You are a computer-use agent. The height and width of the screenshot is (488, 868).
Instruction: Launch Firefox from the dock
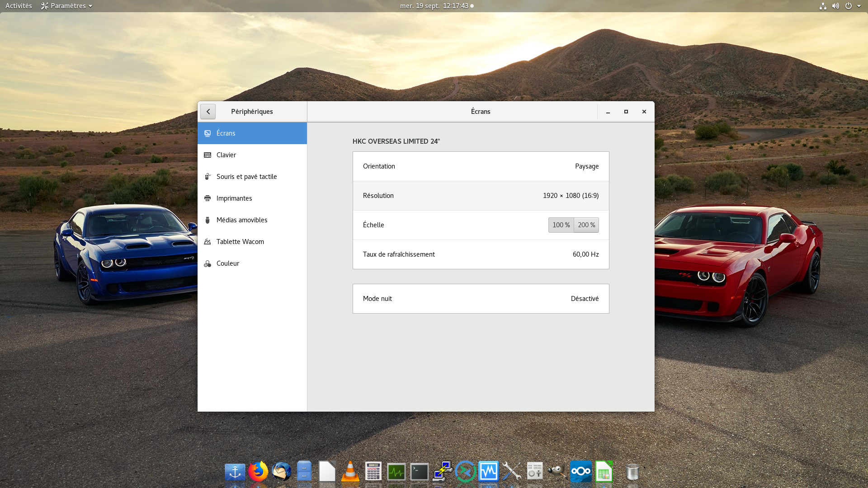tap(258, 472)
